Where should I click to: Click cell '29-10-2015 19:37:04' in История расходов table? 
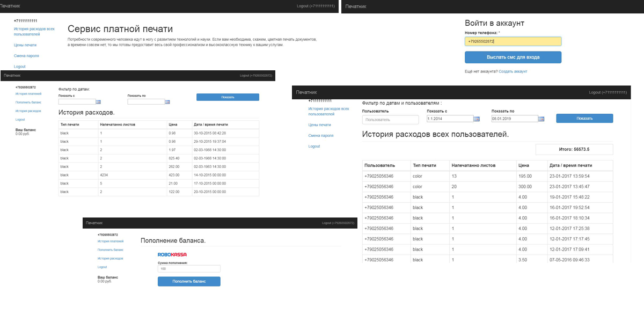click(225, 141)
